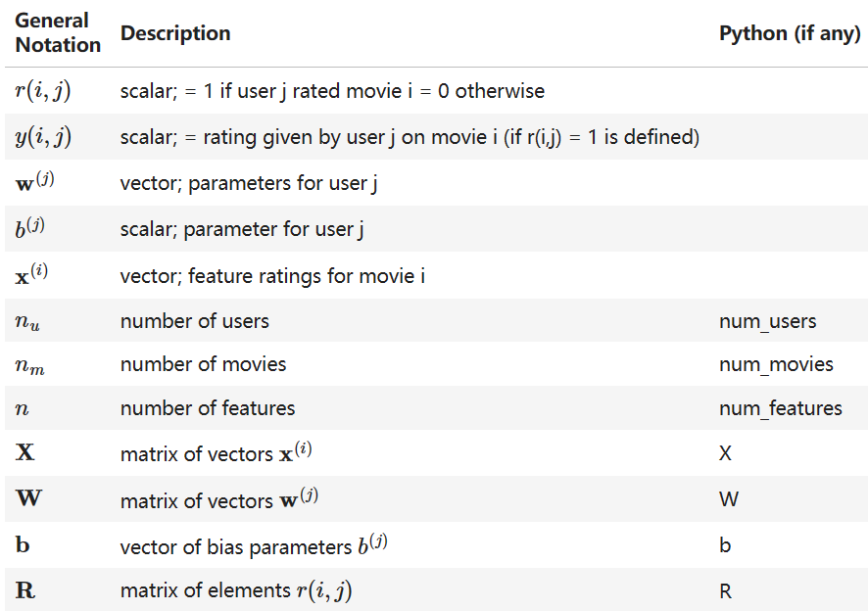Viewport: 868px width, 611px height.
Task: Click the 'Description' column header
Action: (175, 33)
